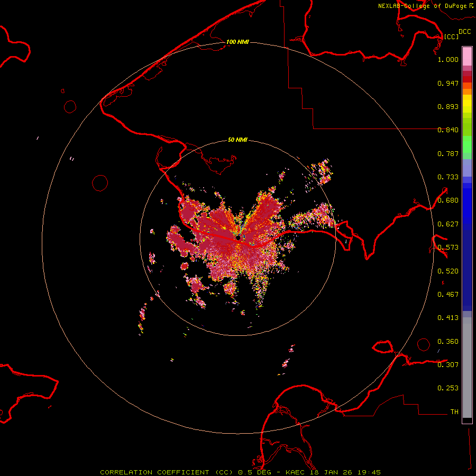This screenshot has width=476, height=476.
Task: Select the 0.840 scale value
Action: coord(448,130)
